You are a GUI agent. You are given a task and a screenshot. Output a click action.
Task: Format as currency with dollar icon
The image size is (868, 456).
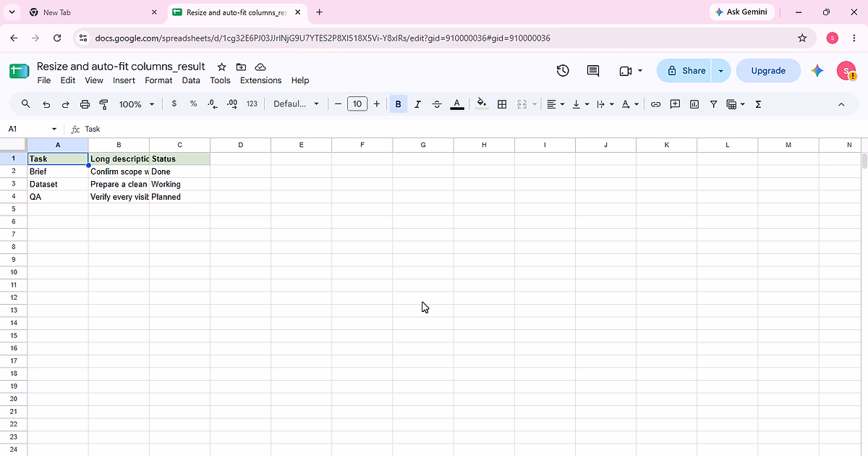[174, 104]
